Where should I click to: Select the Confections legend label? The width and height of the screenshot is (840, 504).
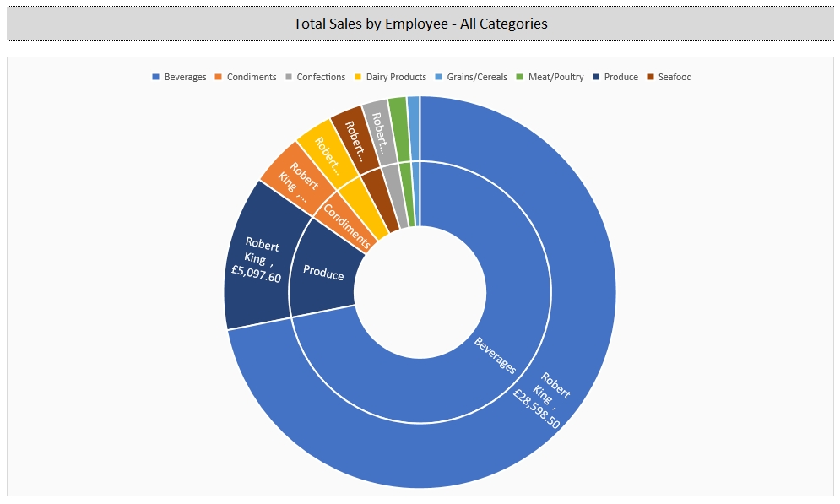321,77
